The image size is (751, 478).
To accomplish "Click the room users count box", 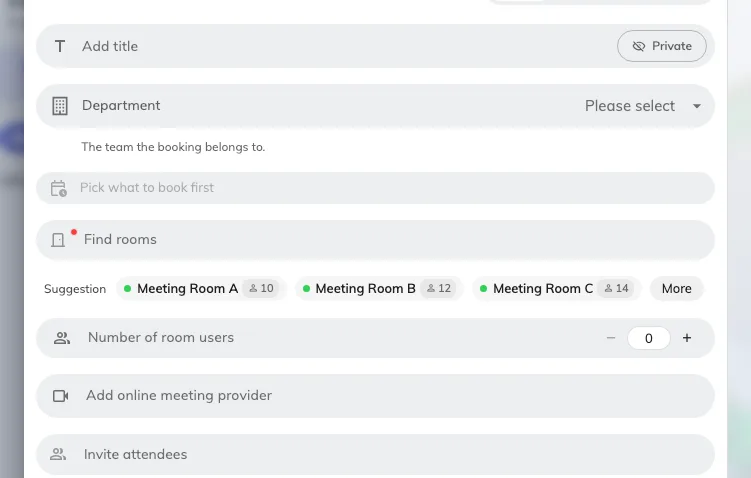I will click(649, 338).
